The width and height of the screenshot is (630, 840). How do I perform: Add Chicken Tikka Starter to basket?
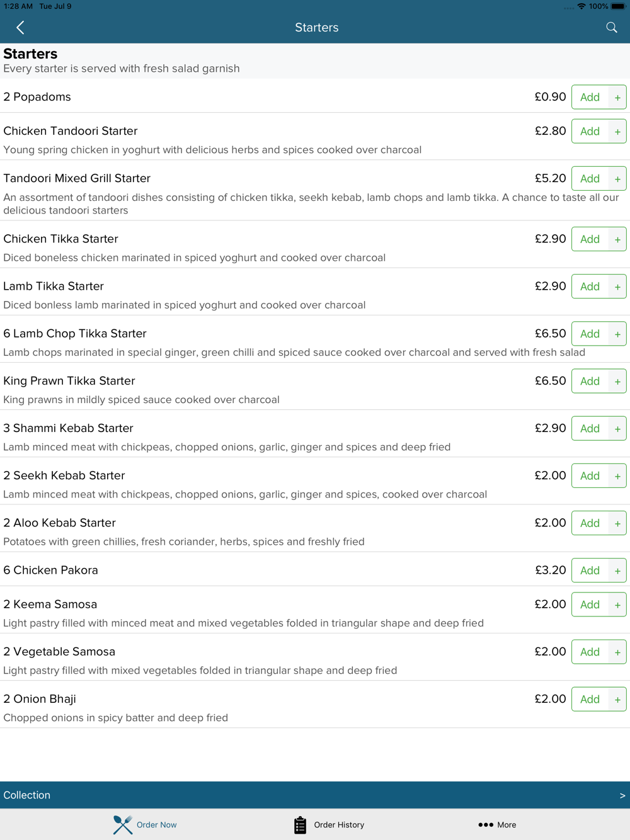point(590,239)
